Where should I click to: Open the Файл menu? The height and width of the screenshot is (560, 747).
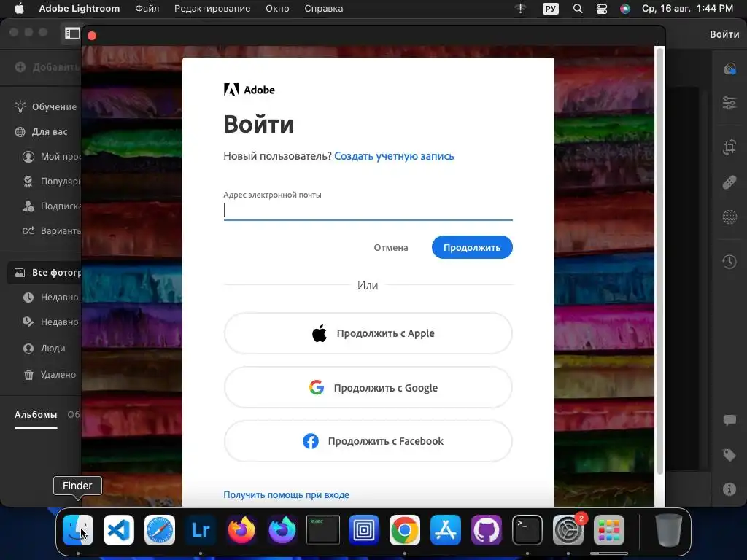point(147,9)
